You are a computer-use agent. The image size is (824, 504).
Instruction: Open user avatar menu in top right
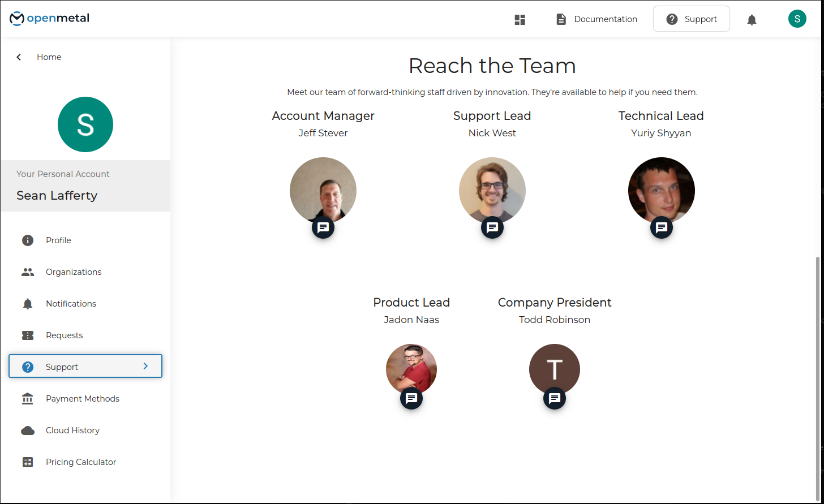(797, 19)
